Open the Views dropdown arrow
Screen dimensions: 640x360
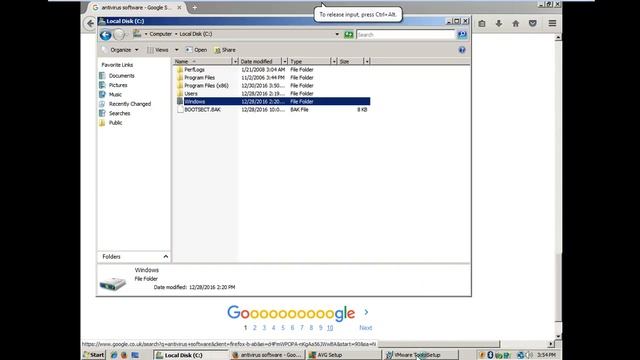tap(176, 50)
